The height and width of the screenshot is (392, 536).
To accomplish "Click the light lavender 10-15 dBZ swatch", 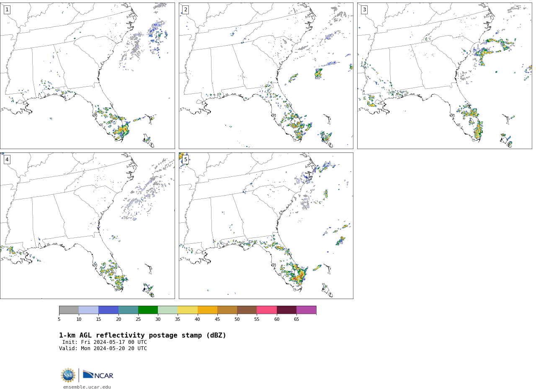I will click(88, 310).
